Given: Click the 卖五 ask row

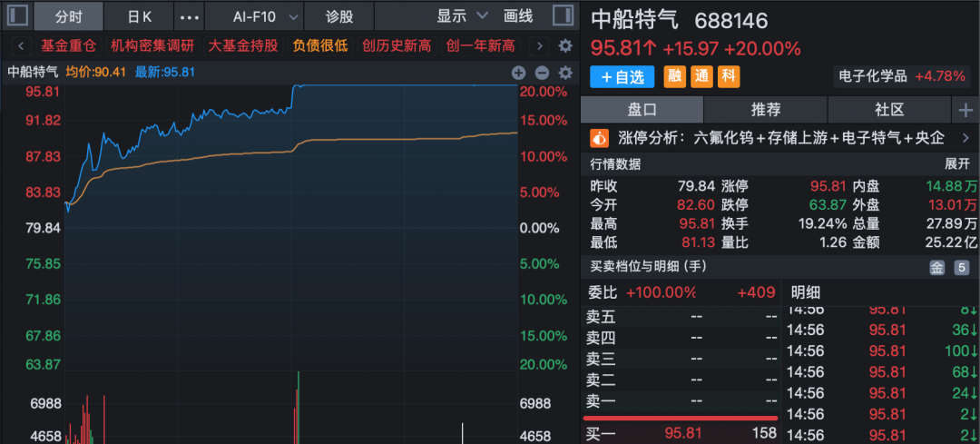Looking at the screenshot, I should [681, 316].
